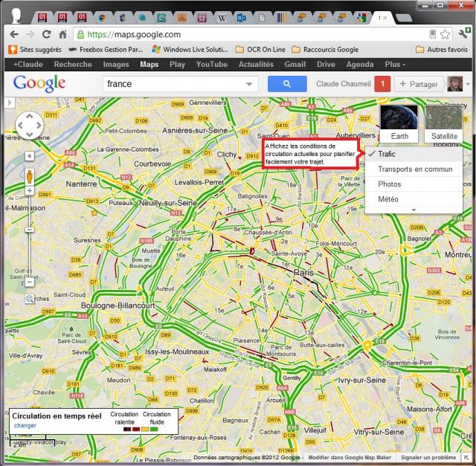
Task: Switch to Satellite view thumbnail
Action: (x=444, y=123)
